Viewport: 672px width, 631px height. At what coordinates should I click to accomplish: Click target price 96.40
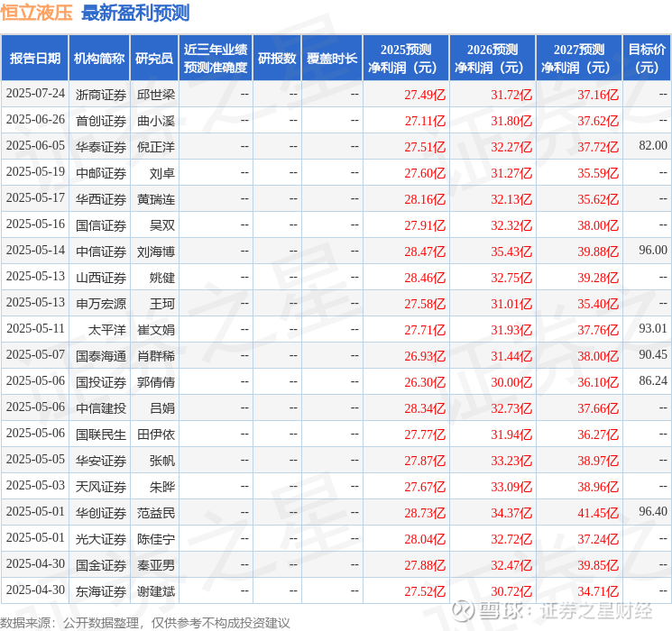coord(653,511)
